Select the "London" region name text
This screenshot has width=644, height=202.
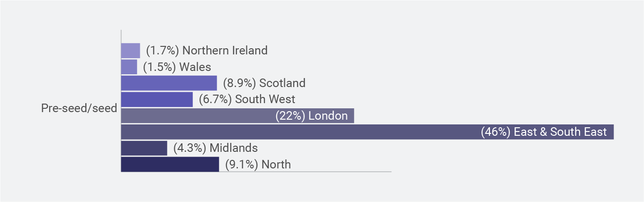pos(328,116)
